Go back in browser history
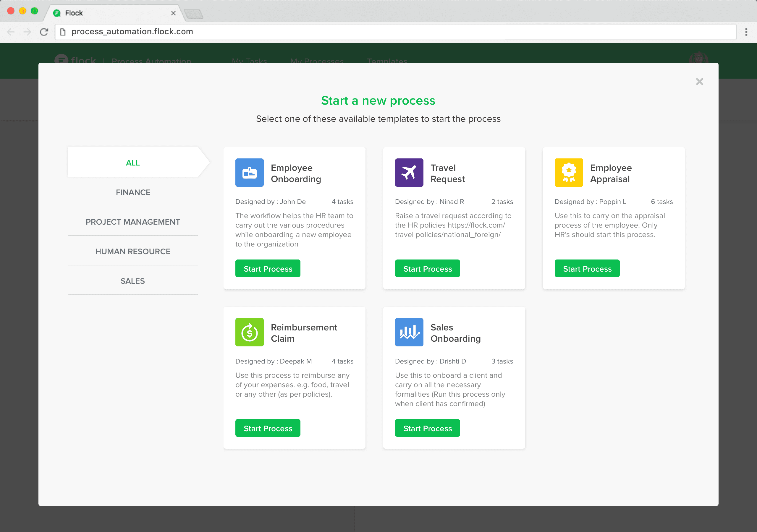 (x=11, y=32)
